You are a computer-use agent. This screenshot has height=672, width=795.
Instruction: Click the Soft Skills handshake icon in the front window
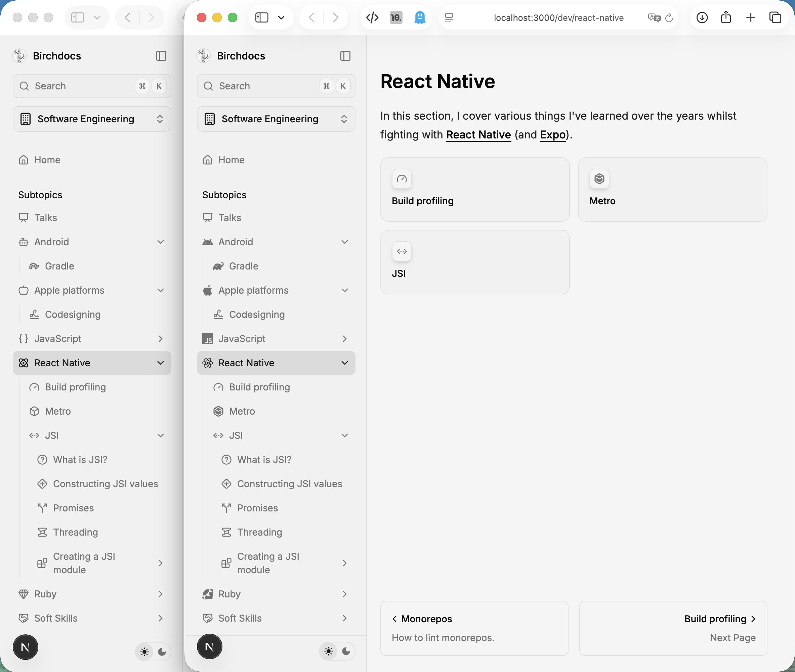pos(208,618)
